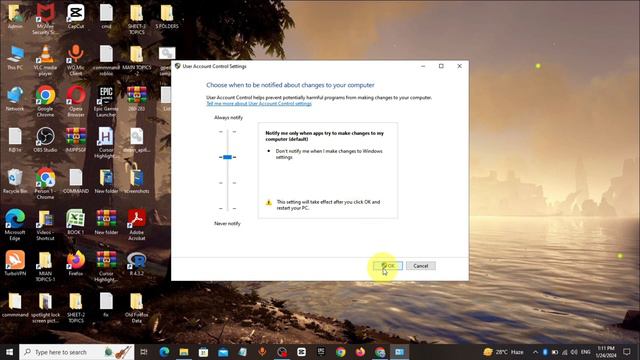Open clock and calendar flyout

point(606,352)
